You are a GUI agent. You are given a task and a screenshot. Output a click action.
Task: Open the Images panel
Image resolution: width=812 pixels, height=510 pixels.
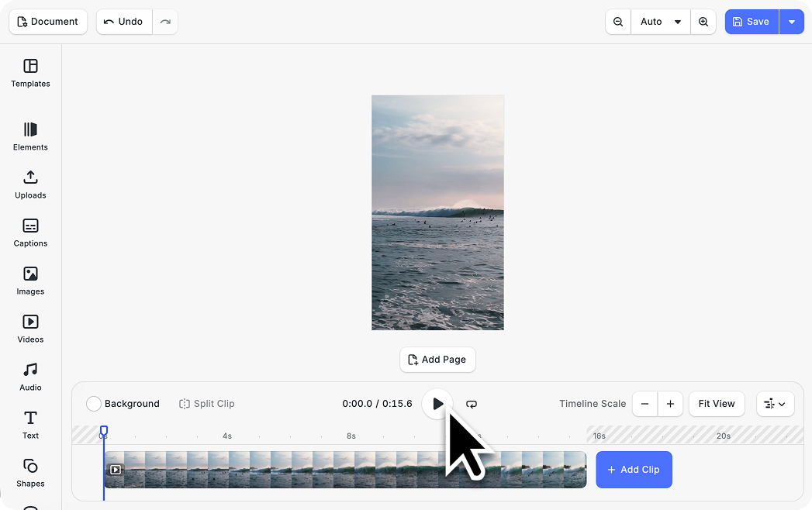30,281
